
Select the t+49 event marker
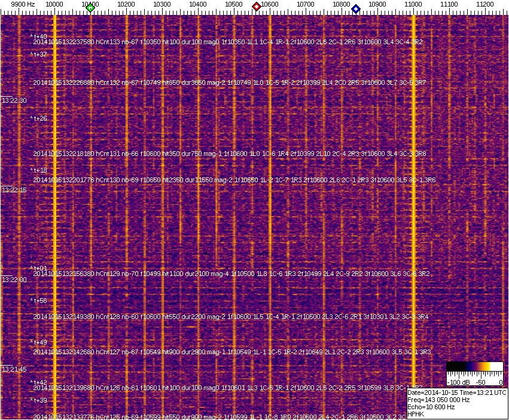point(39,342)
